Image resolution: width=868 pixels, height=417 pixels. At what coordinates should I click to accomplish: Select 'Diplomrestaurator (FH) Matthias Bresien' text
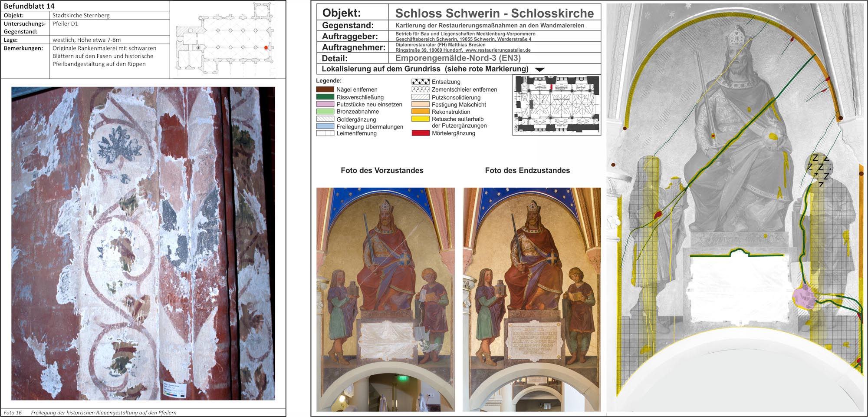(440, 45)
